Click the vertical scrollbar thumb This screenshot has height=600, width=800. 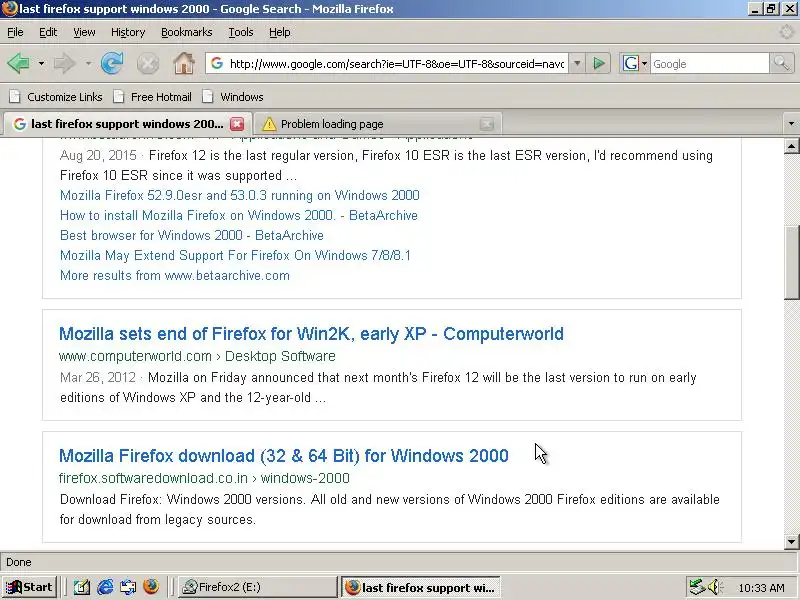(791, 262)
